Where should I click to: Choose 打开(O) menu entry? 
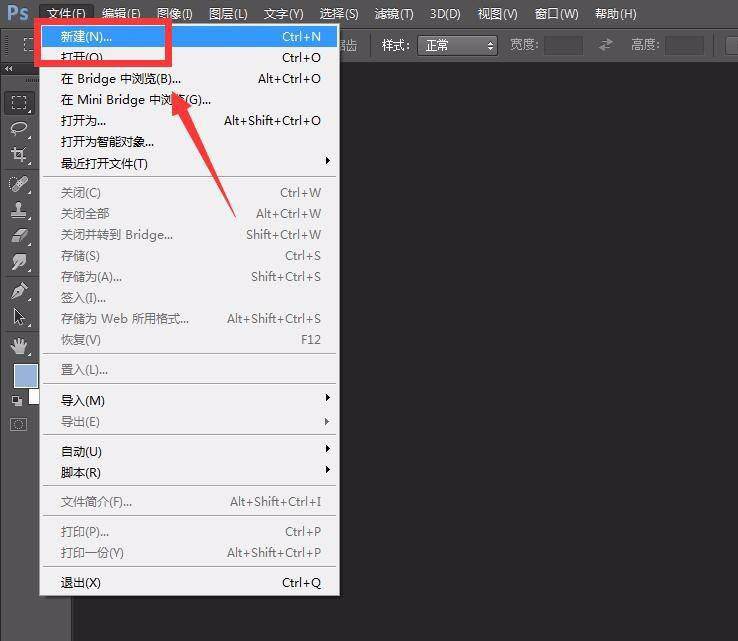tap(190, 57)
